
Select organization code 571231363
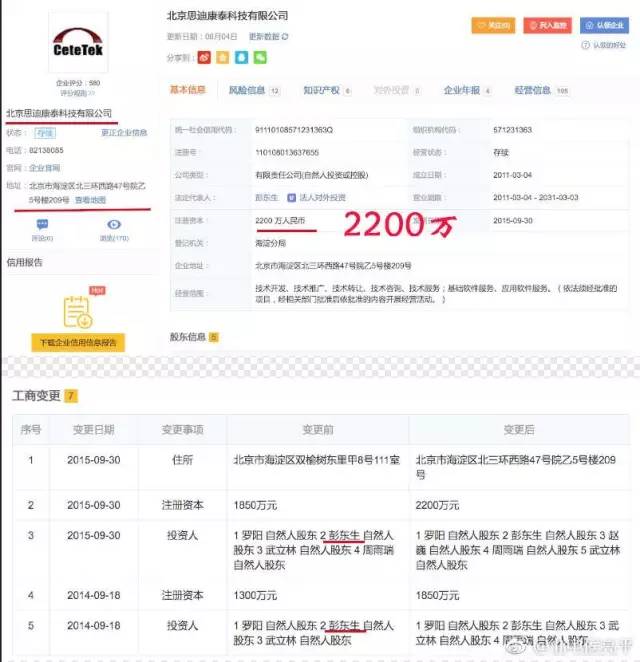tap(512, 130)
